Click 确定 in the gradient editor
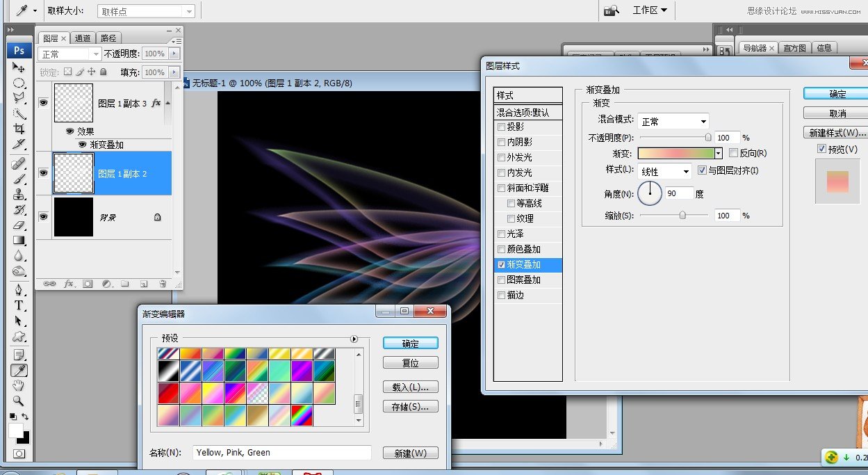 pyautogui.click(x=410, y=343)
